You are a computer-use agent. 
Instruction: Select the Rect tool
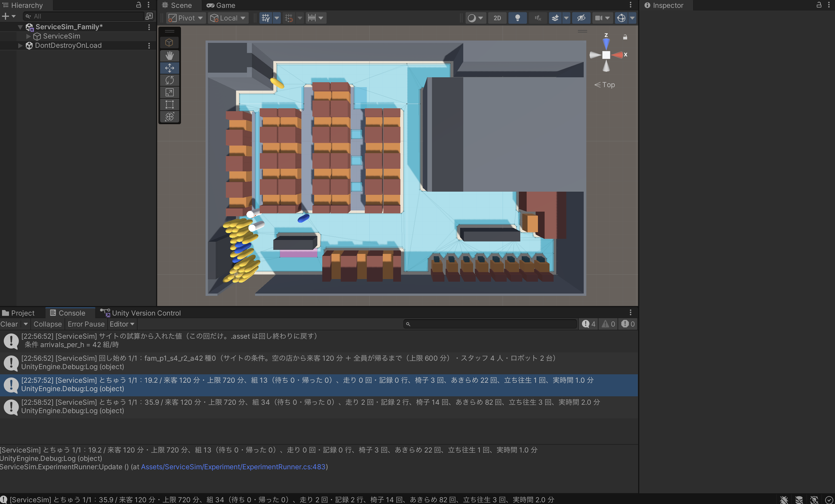pos(169,105)
